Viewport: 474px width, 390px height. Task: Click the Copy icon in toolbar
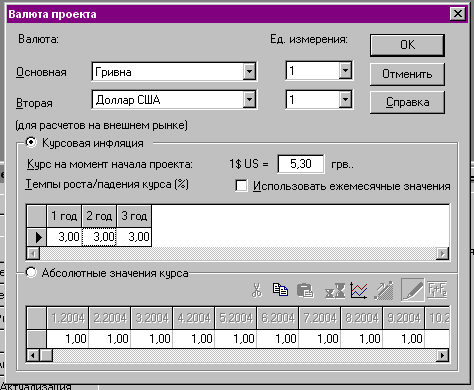[280, 290]
